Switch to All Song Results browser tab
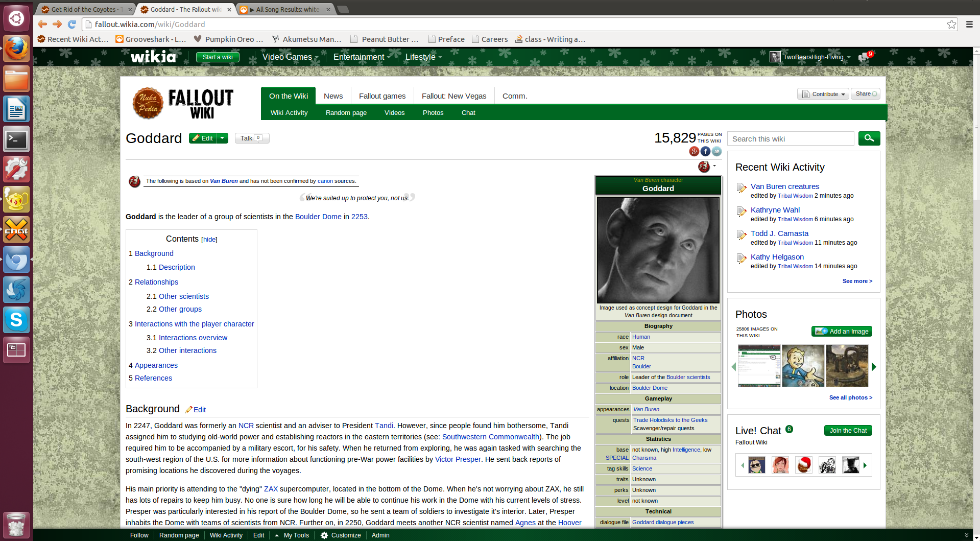Screen dimensions: 980x541 point(286,9)
